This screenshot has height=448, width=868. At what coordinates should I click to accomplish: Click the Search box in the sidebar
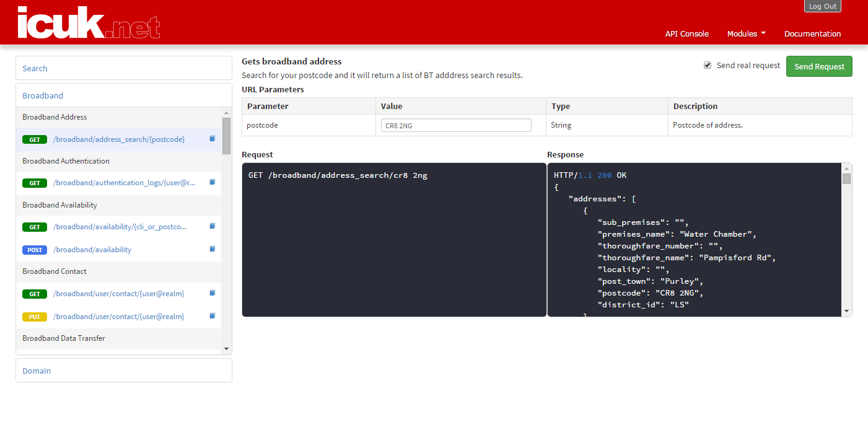coord(124,68)
